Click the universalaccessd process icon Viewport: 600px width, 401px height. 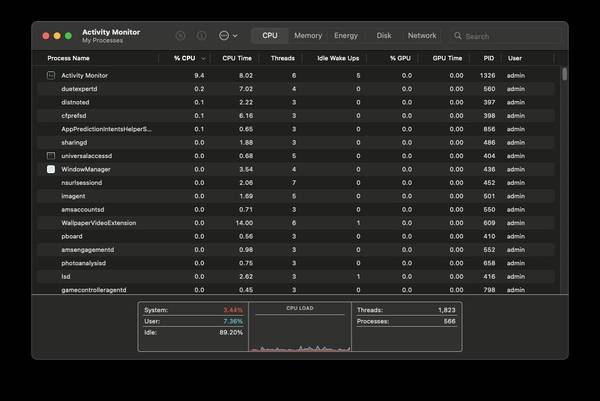pos(51,156)
